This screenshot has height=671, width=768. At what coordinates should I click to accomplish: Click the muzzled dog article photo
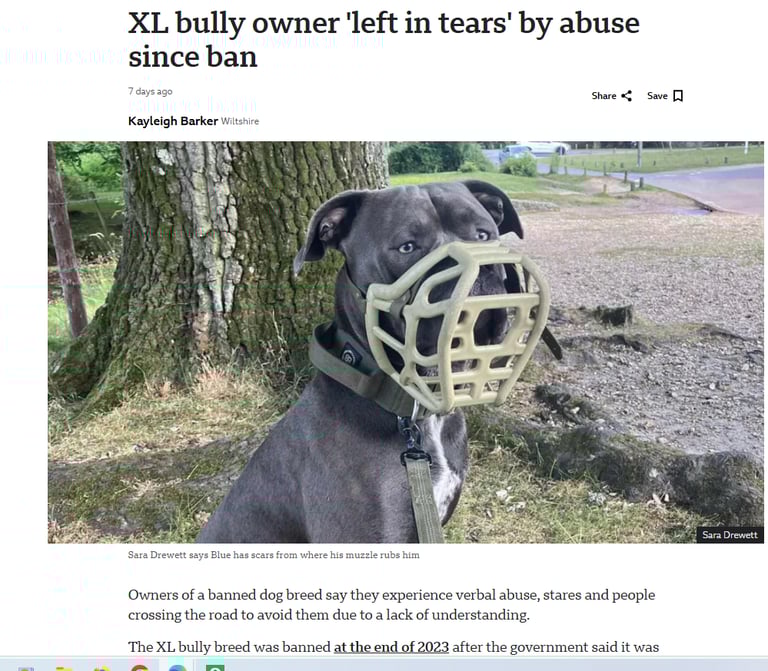[406, 342]
